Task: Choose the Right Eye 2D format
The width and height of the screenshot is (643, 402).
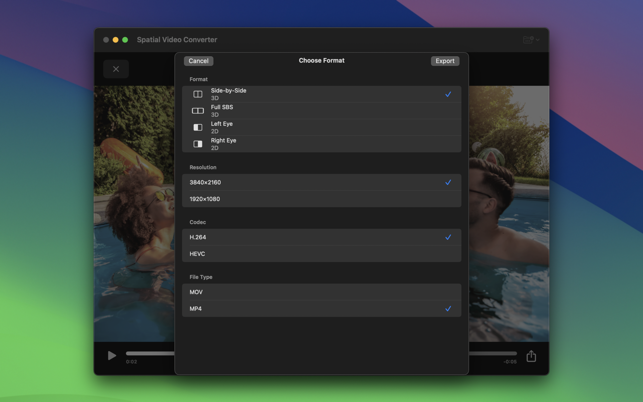Action: [322, 144]
